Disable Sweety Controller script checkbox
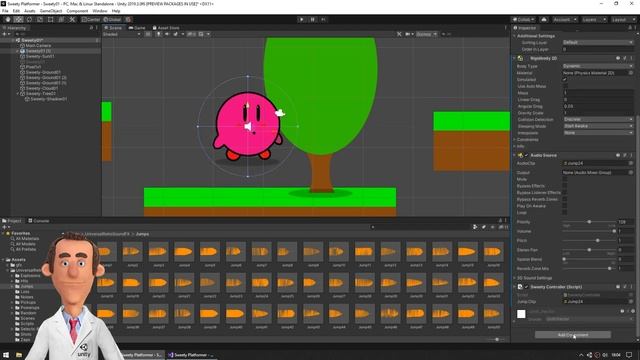The width and height of the screenshot is (640, 360). [527, 287]
